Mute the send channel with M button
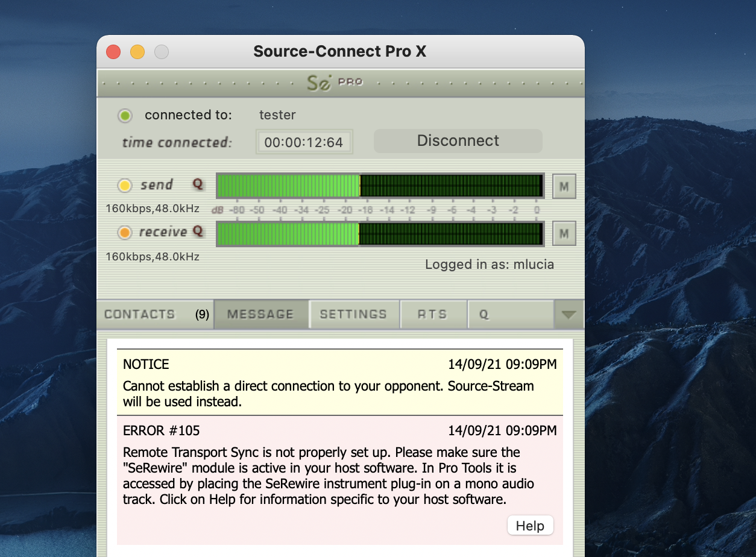Viewport: 756px width, 557px height. tap(564, 186)
